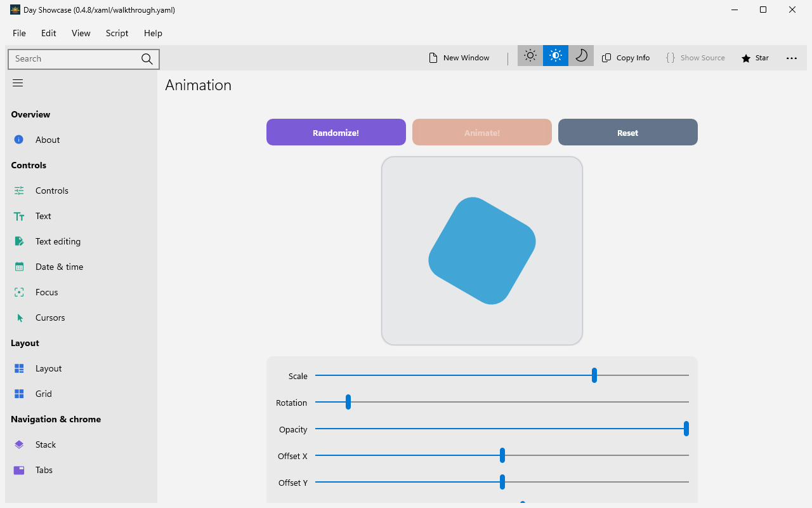812x508 pixels.
Task: Click the Rotation slider thumb
Action: [348, 402]
